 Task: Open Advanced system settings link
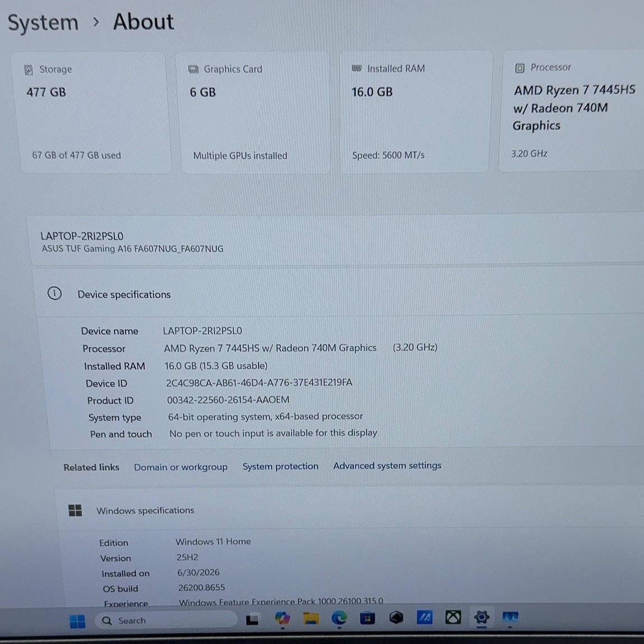tap(387, 466)
